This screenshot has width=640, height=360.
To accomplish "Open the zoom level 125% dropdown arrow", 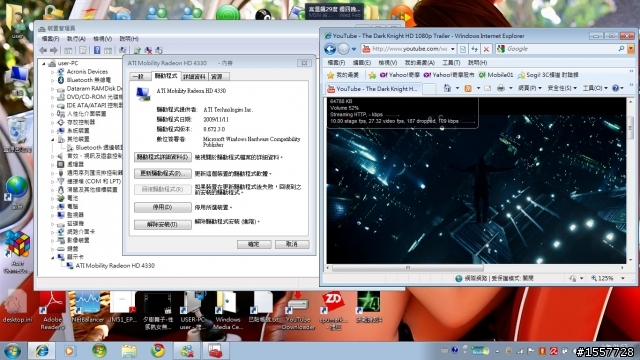I will coord(623,278).
